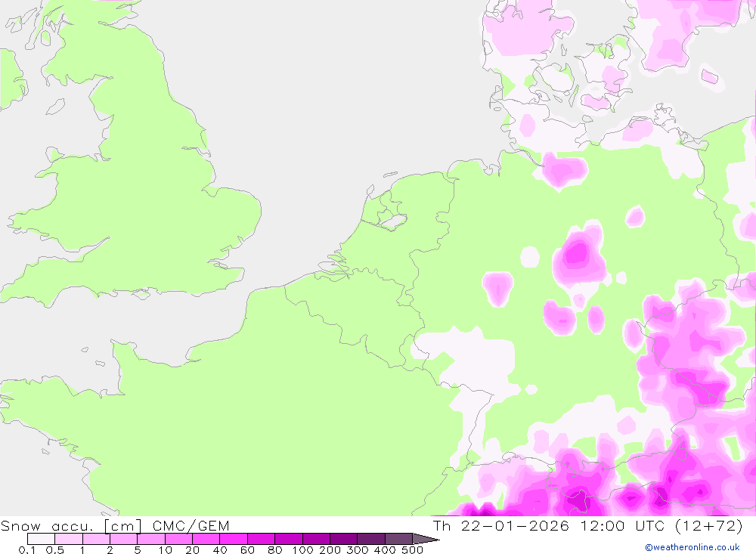
Task: Click the 0.1–0.5 cm legend swatch
Action: point(41,539)
